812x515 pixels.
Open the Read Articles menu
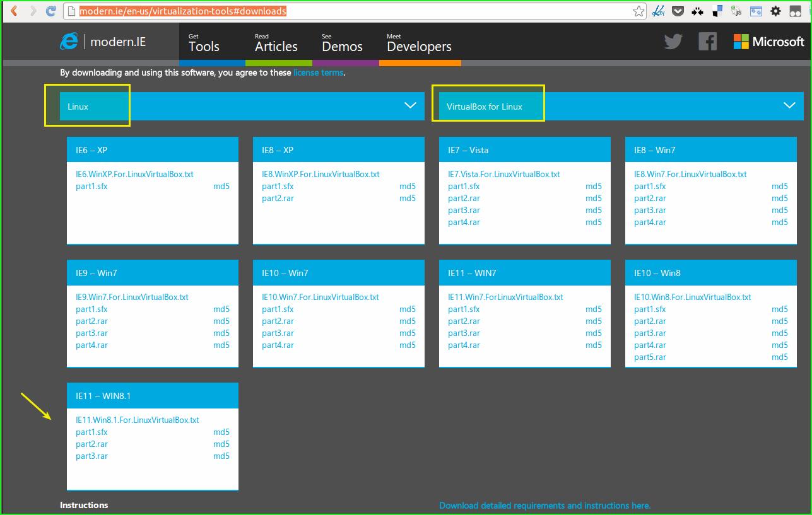276,43
